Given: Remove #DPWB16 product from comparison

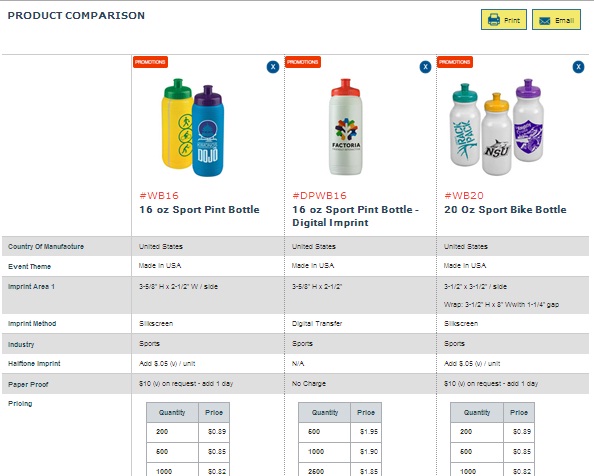Looking at the screenshot, I should [425, 67].
